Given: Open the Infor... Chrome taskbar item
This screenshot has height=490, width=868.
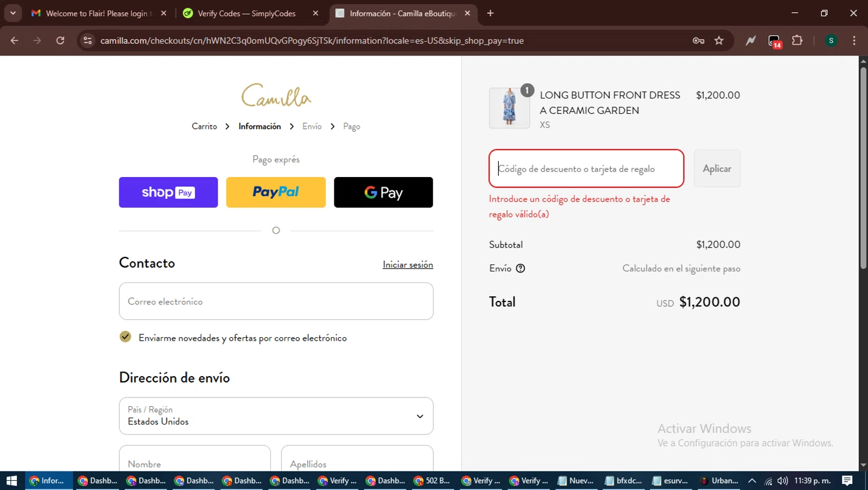Looking at the screenshot, I should pyautogui.click(x=49, y=481).
